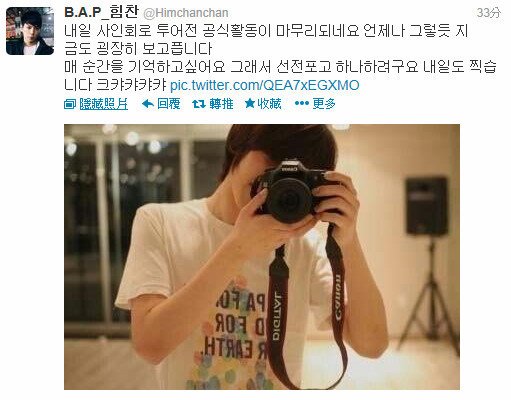The image size is (511, 400).
Task: Click the reply arrow icon
Action: click(x=148, y=104)
